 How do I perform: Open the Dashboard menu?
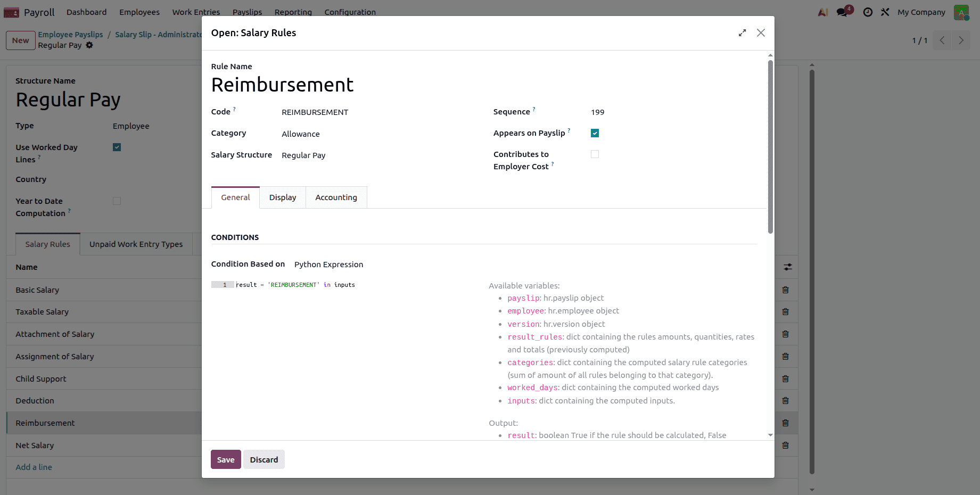pyautogui.click(x=87, y=12)
